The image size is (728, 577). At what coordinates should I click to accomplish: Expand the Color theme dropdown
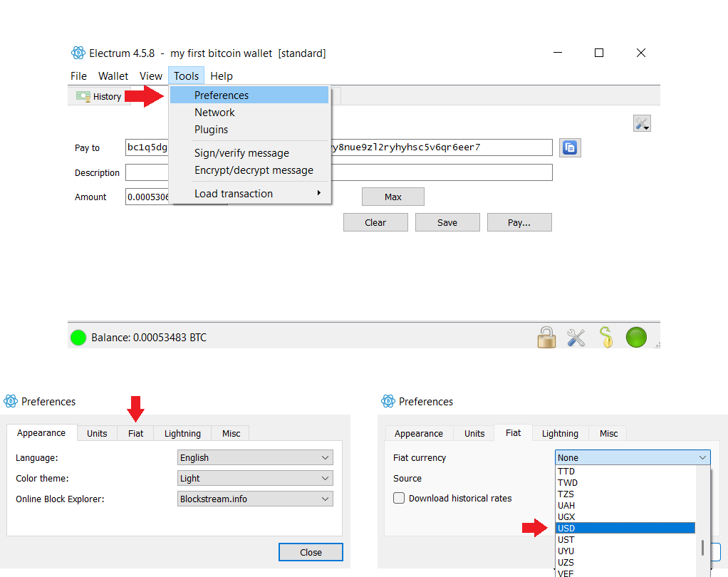[x=255, y=479]
